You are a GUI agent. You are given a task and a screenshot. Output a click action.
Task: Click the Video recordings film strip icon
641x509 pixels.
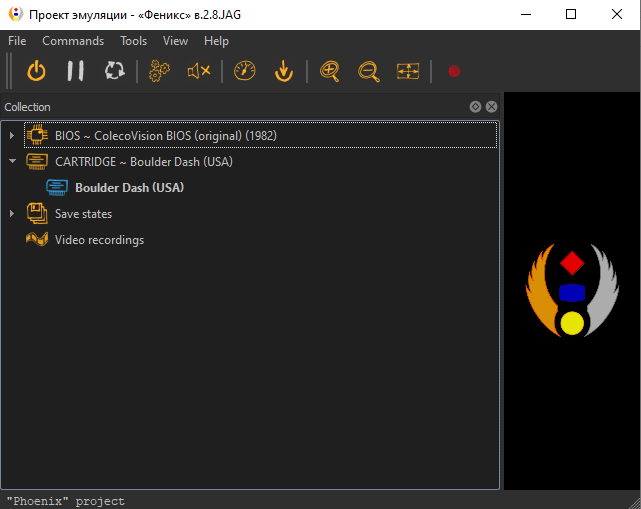37,239
